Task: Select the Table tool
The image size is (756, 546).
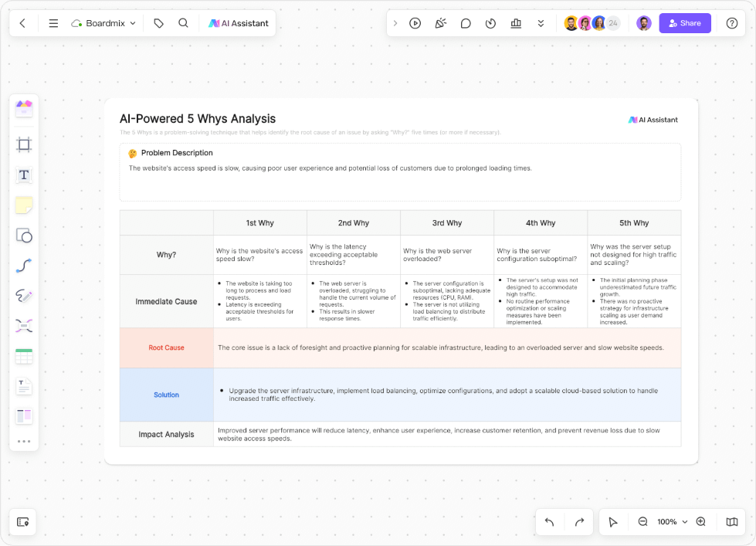Action: coord(24,357)
